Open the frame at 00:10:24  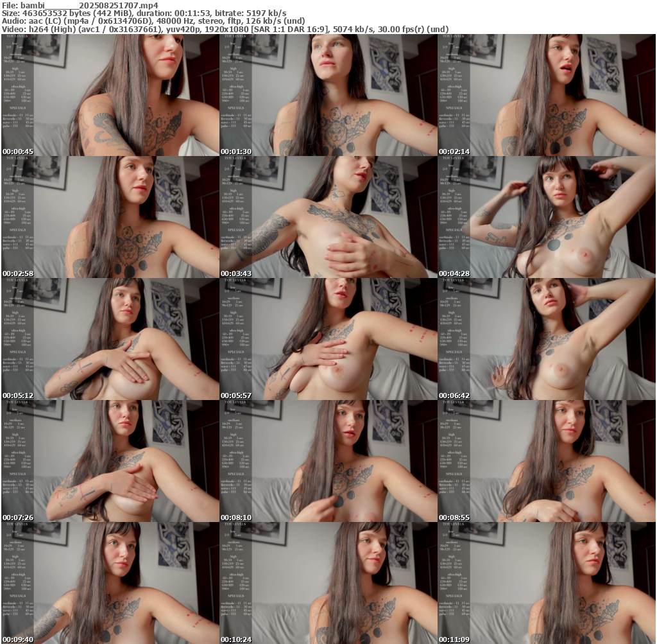pos(328,583)
